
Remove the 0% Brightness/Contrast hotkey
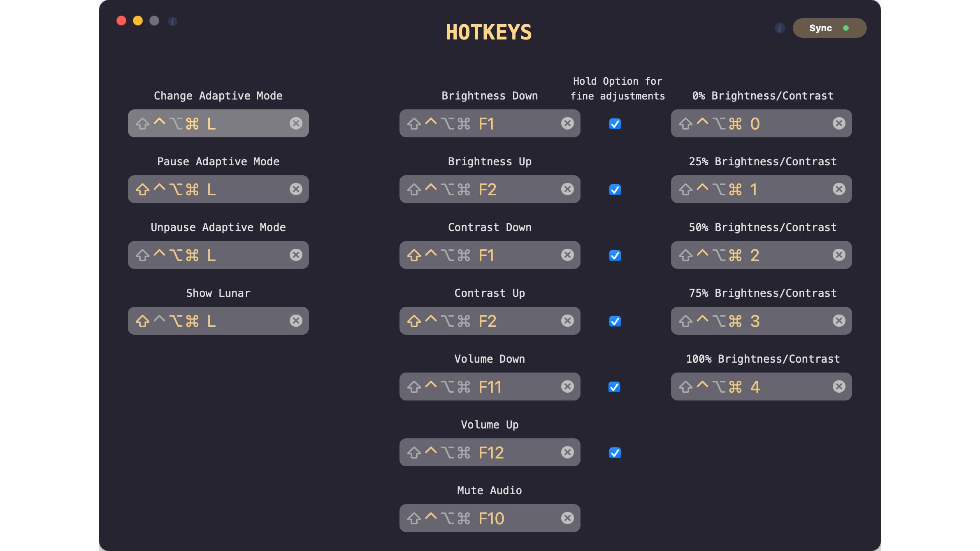(x=839, y=123)
